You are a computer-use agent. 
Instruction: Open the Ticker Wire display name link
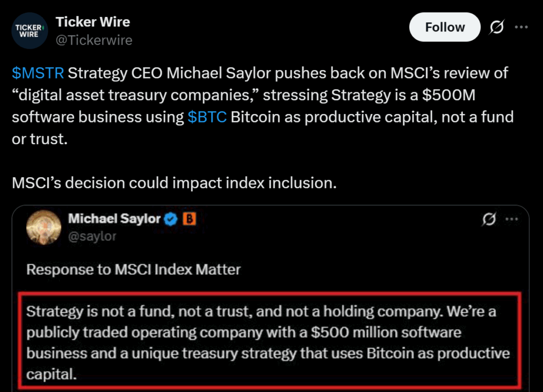(x=93, y=22)
